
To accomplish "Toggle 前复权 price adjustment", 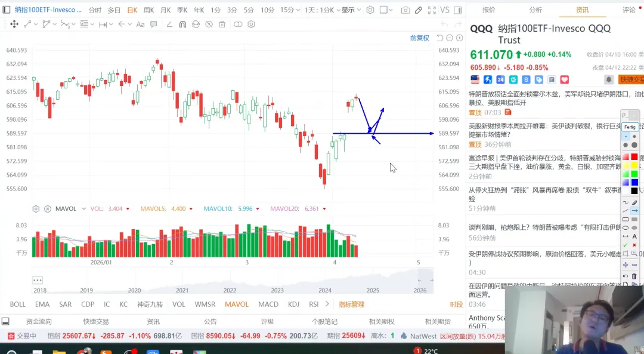I will pos(419,38).
